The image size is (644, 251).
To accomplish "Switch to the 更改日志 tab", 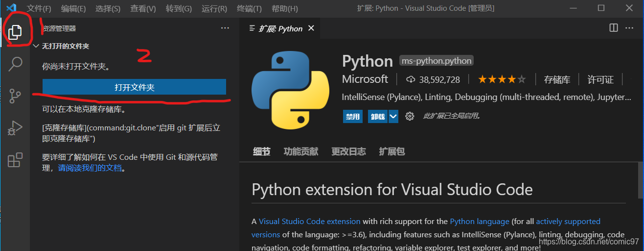I will click(x=348, y=151).
